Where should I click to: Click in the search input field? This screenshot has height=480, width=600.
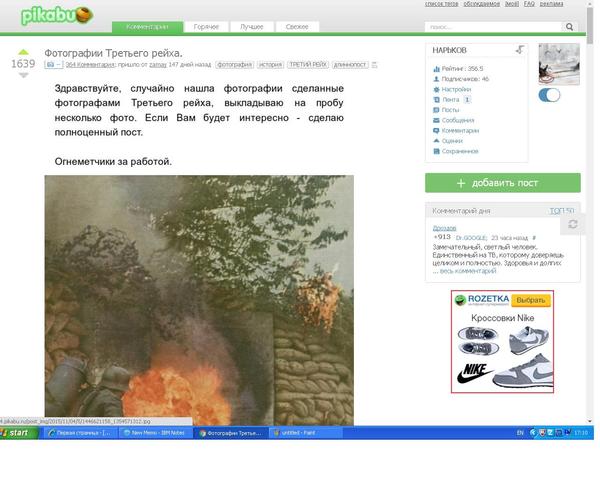[x=489, y=27]
